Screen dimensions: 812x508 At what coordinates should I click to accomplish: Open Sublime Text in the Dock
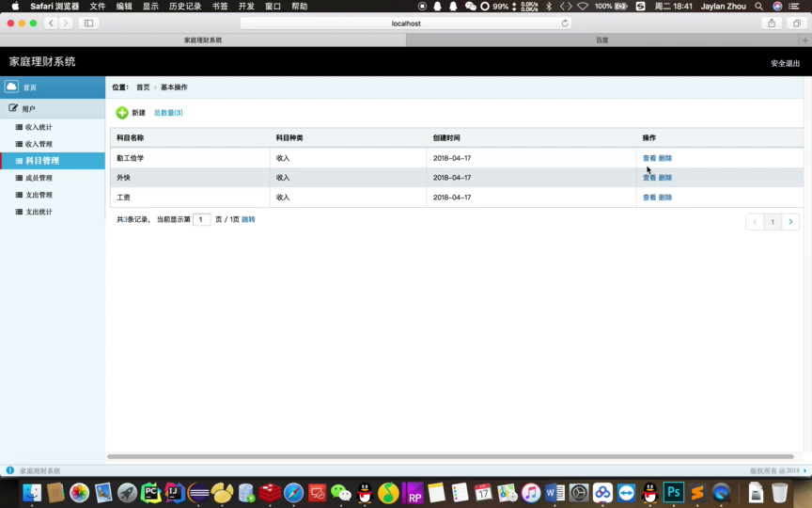(x=697, y=493)
